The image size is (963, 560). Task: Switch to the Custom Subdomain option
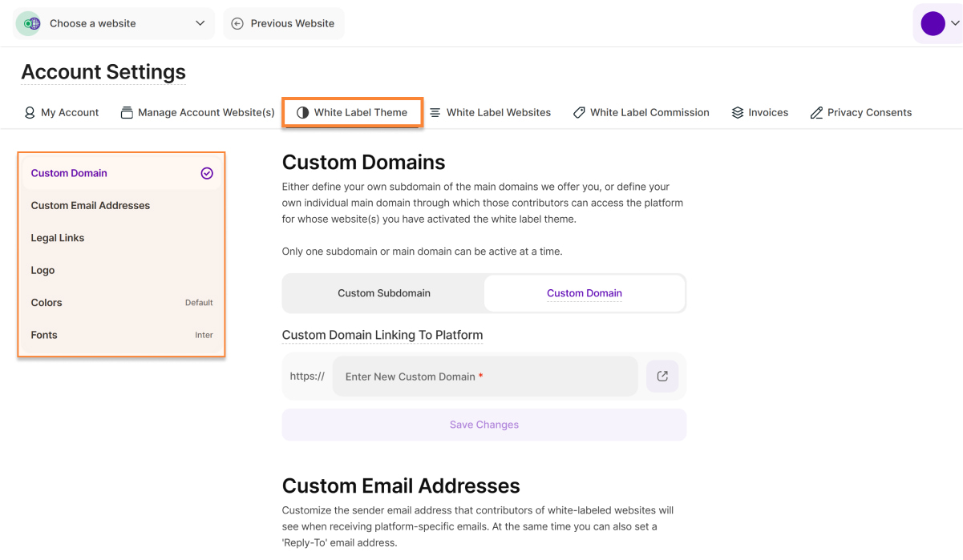tap(384, 293)
